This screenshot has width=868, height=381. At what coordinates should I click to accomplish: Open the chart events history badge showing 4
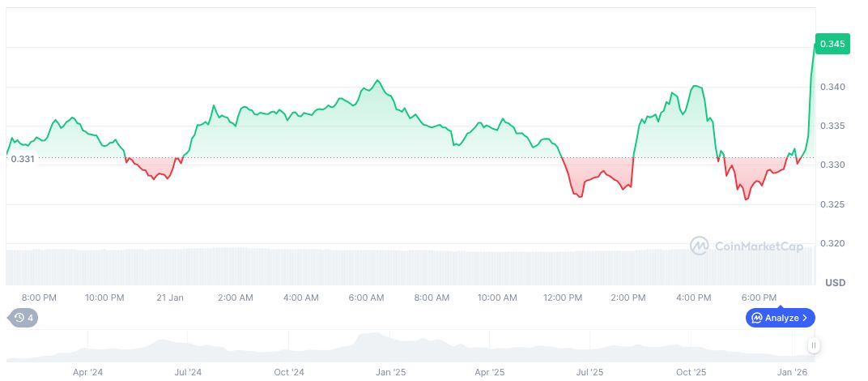point(23,318)
